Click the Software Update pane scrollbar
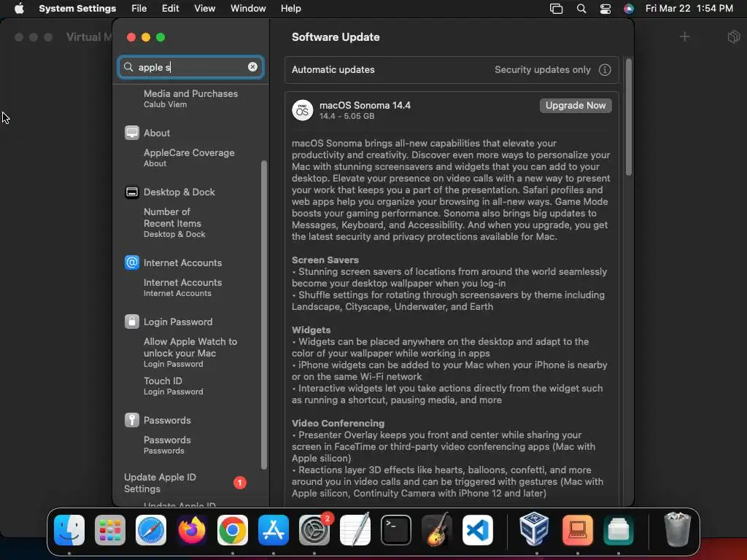 tap(628, 117)
